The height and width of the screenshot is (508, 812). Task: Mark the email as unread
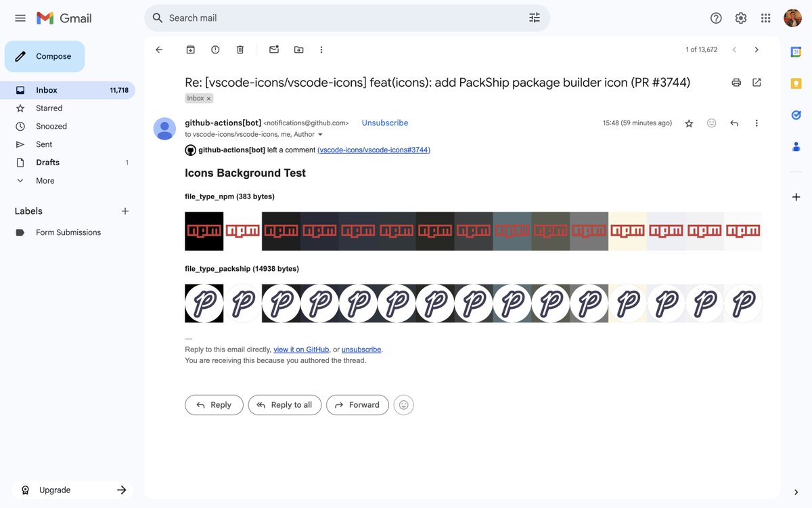click(x=274, y=49)
